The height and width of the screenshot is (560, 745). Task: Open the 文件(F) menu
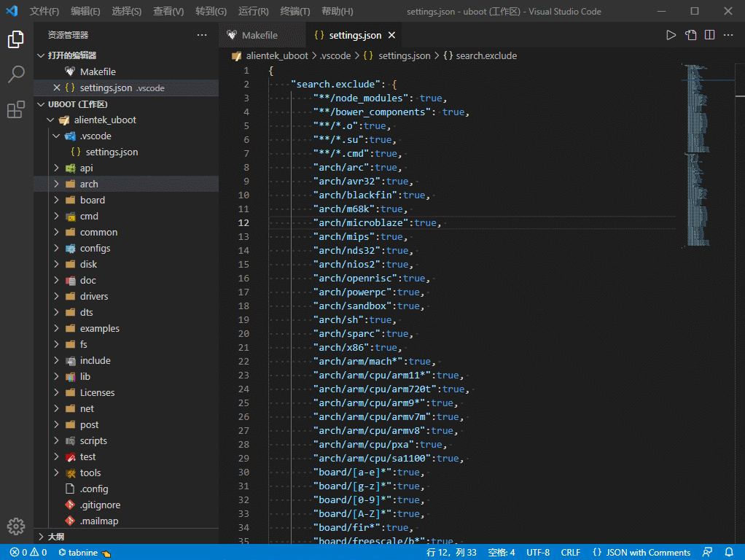point(44,12)
